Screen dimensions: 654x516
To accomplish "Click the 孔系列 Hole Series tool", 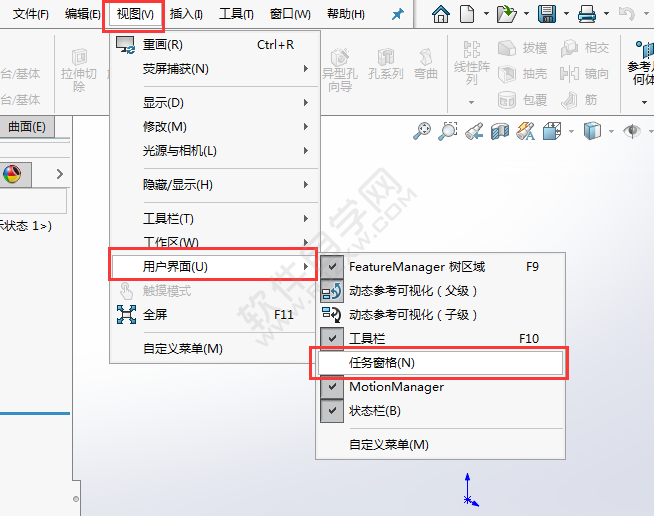I will (385, 64).
